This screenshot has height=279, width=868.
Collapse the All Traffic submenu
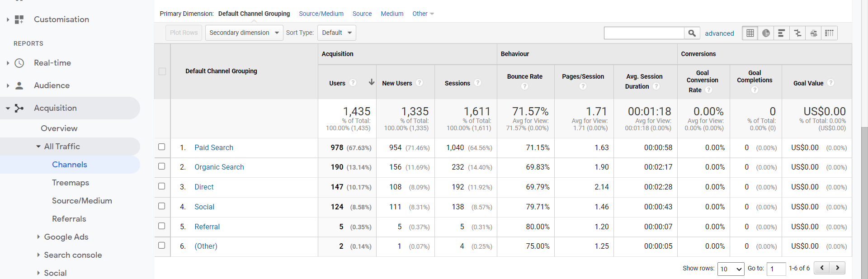pyautogui.click(x=38, y=147)
